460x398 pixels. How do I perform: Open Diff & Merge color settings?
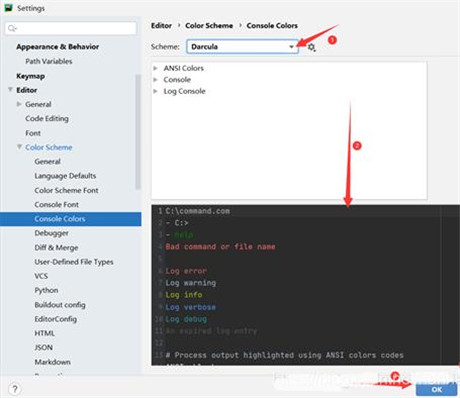pos(56,247)
